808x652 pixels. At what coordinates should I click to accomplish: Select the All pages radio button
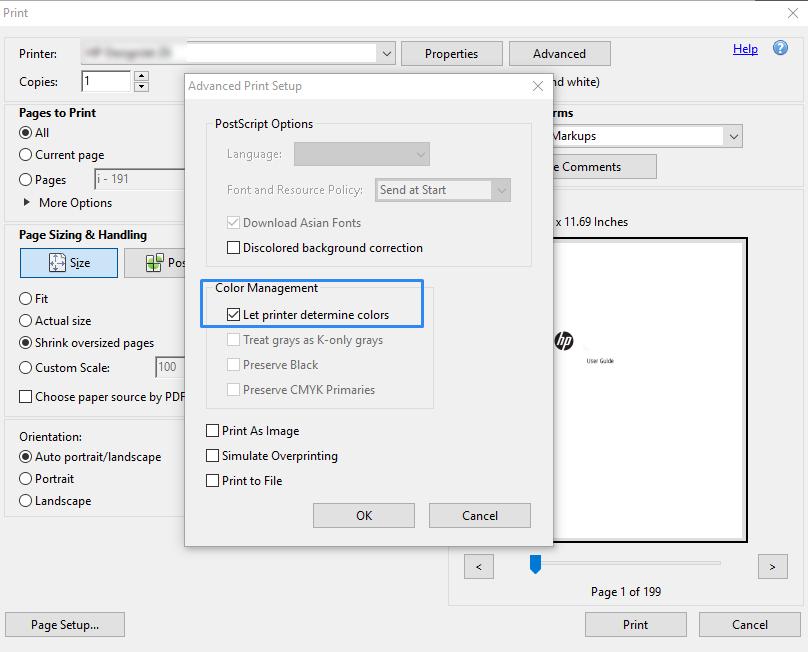25,132
